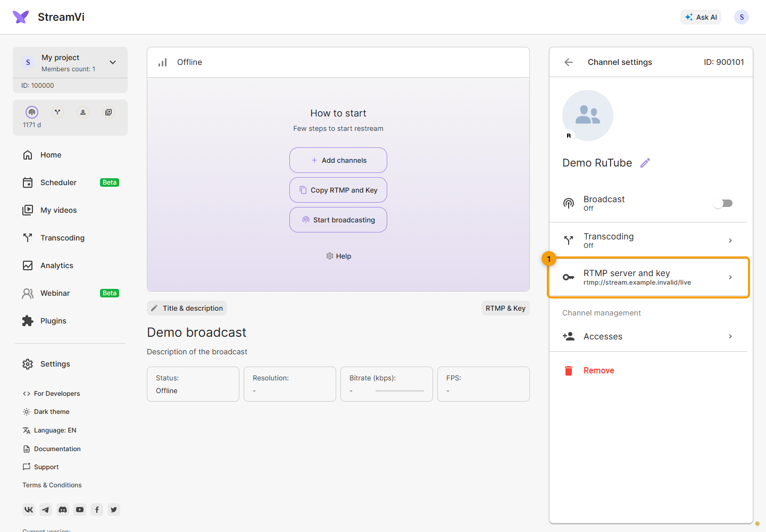Screen dimensions: 766x532
Task: Click the signal bars icon beside Offline
Action: coord(163,62)
